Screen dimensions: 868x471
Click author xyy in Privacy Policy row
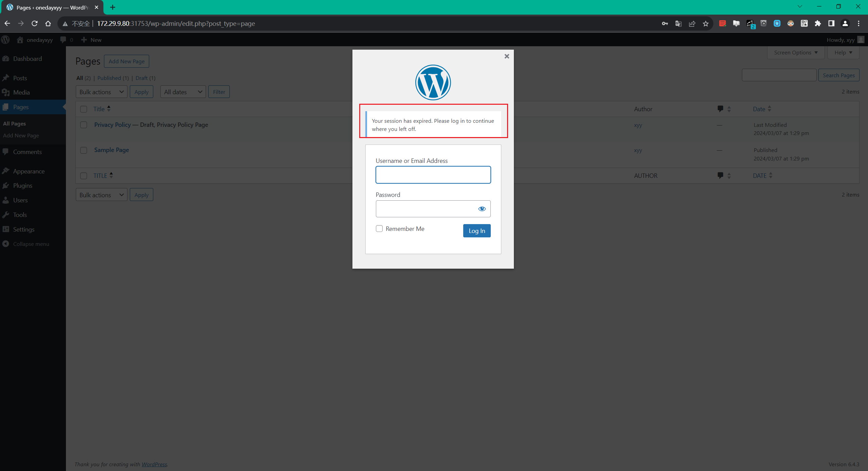pos(638,125)
